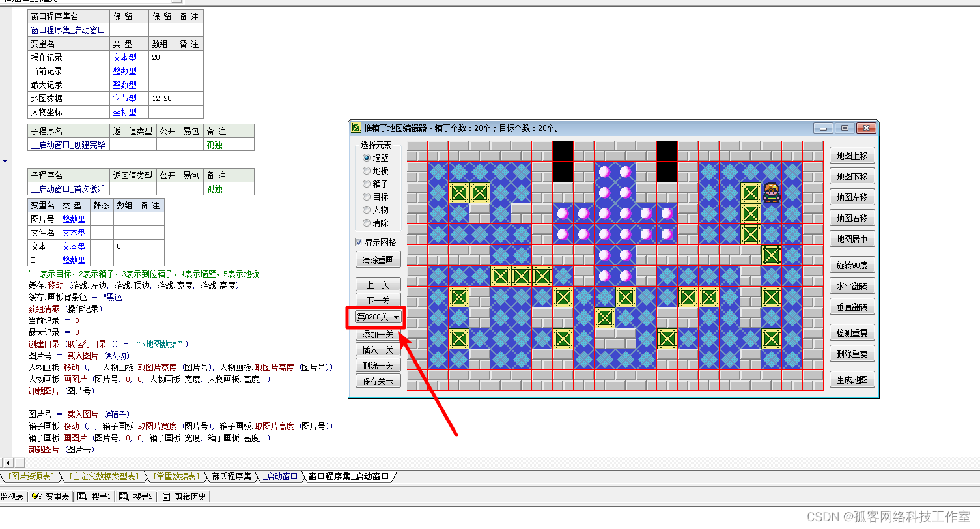Click the 当前记录 = 0 code line

[53, 321]
